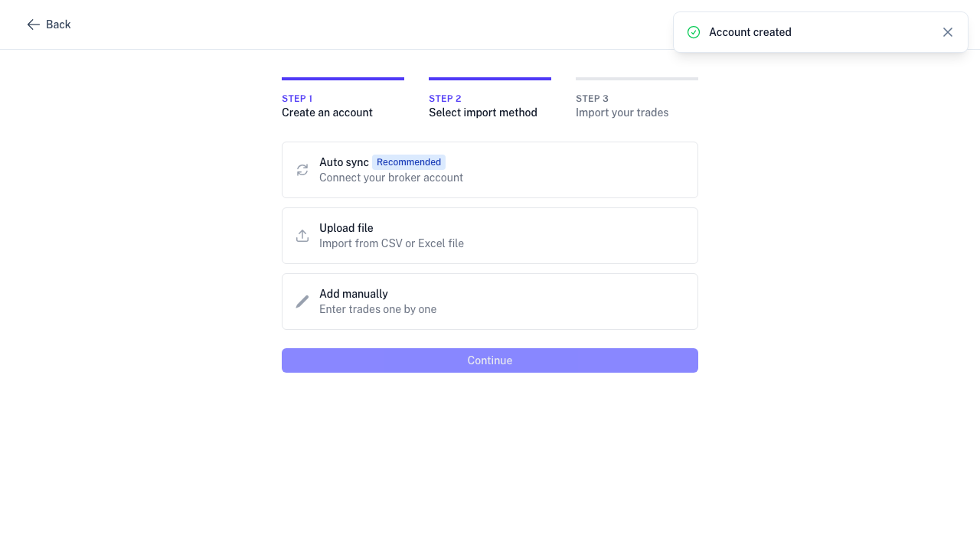The height and width of the screenshot is (551, 980).
Task: Choose the Upload file import method
Action: tap(490, 235)
